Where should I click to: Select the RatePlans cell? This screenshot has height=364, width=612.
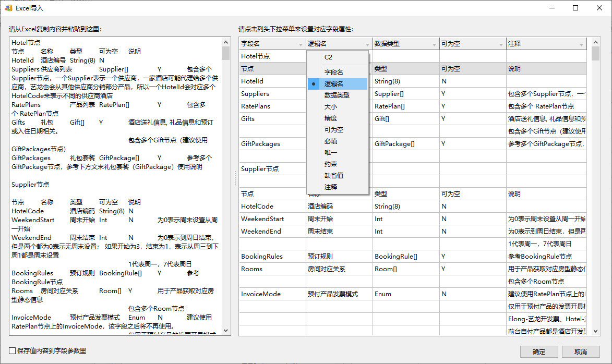coord(272,106)
